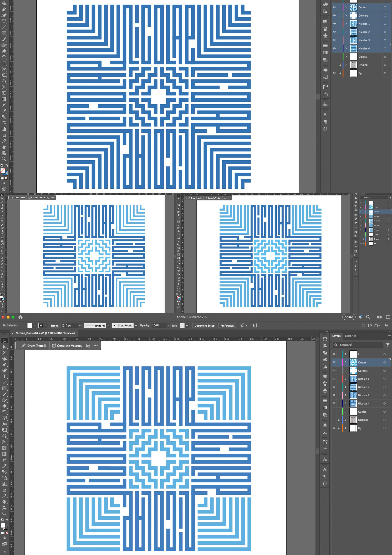Open the Align panel icon
This screenshot has width=392, height=555.
(x=325, y=346)
